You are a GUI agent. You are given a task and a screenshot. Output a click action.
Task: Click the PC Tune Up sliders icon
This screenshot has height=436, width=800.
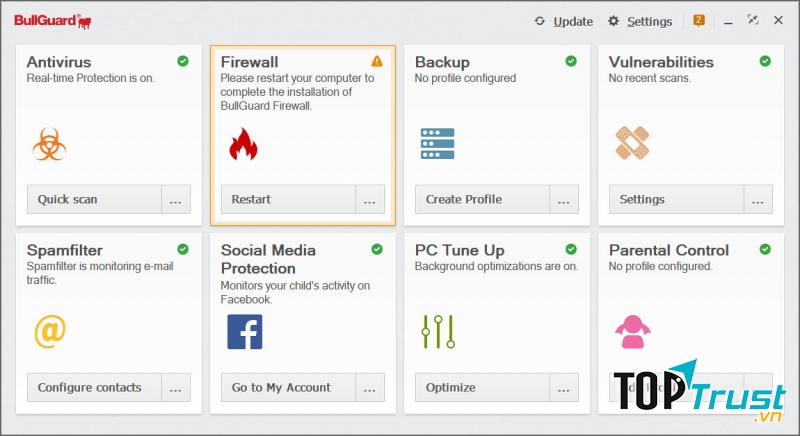pyautogui.click(x=438, y=332)
